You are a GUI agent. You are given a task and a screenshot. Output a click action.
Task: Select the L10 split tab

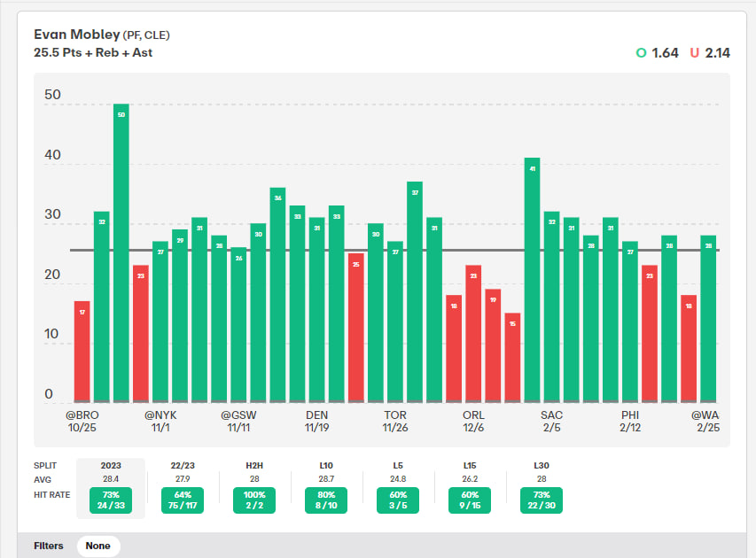coord(326,466)
